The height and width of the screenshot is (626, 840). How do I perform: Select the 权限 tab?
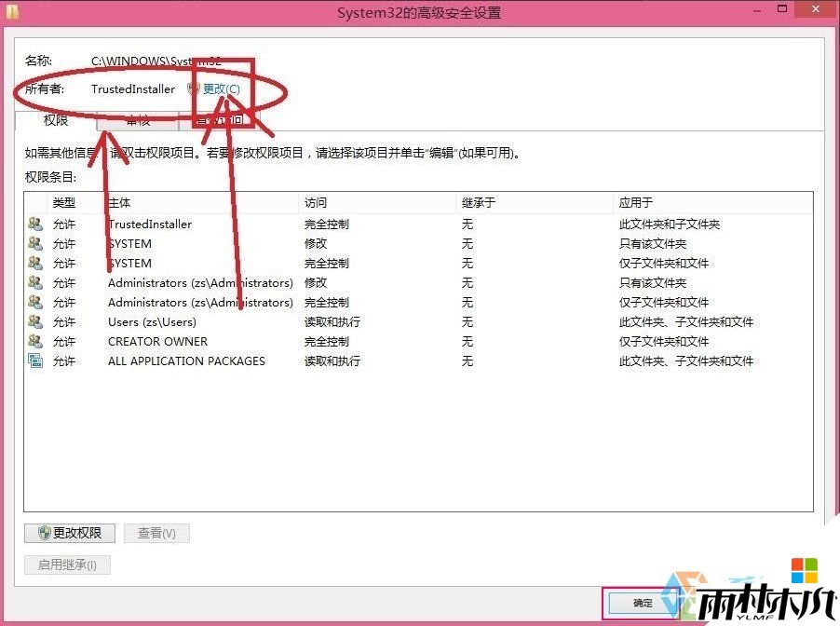tap(56, 119)
